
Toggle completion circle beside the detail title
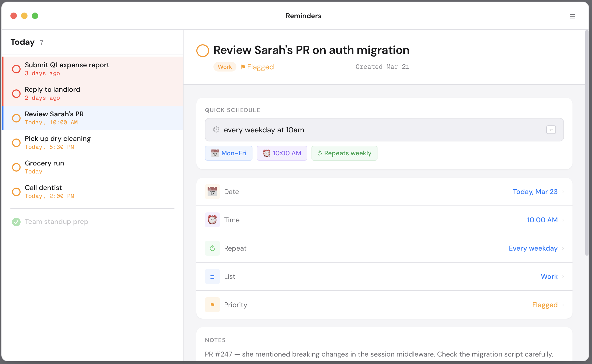point(202,50)
